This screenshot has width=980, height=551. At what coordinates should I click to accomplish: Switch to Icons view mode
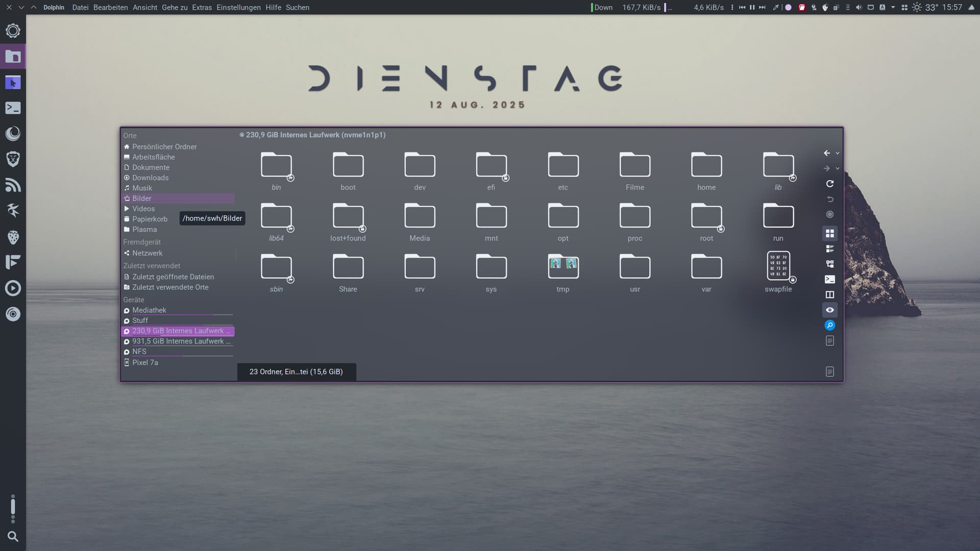pos(830,234)
